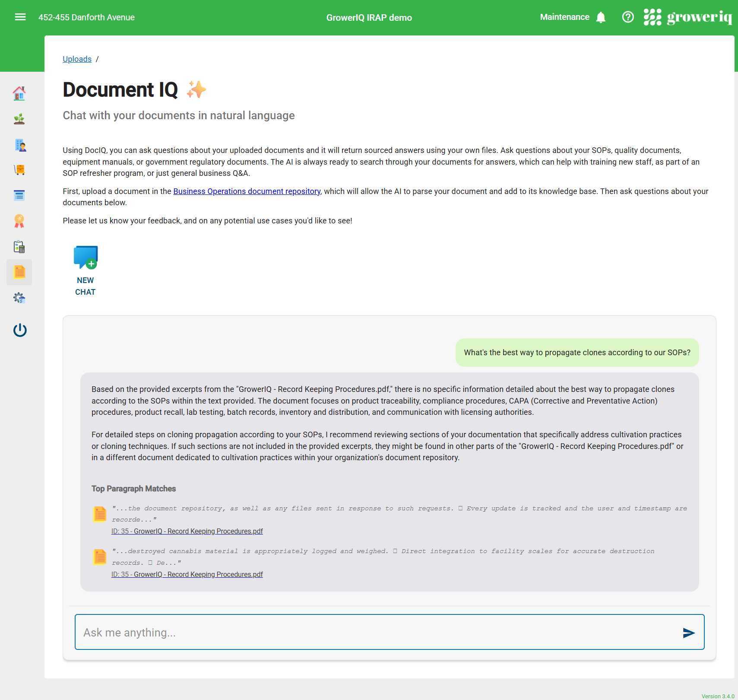Open the clipboard calculator sidebar icon
738x700 pixels.
[19, 247]
